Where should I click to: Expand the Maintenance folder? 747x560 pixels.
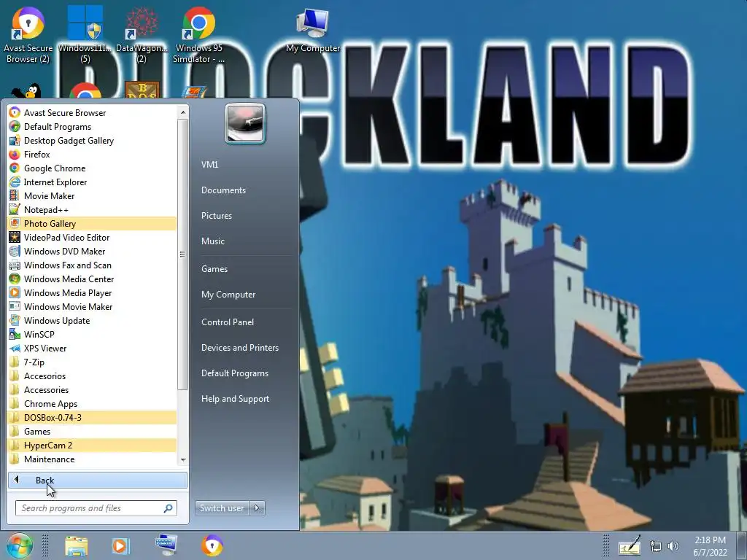pos(93,459)
